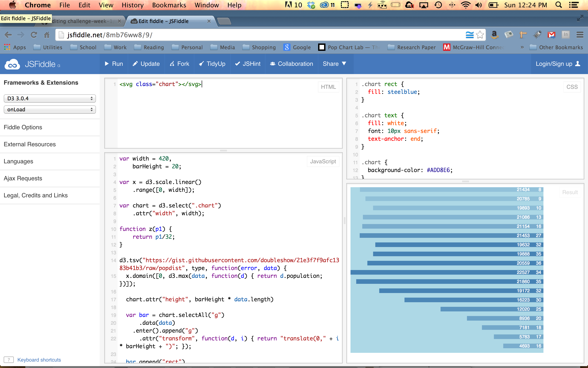Screen dimensions: 588x368
Task: Open the History menu
Action: 133,5
